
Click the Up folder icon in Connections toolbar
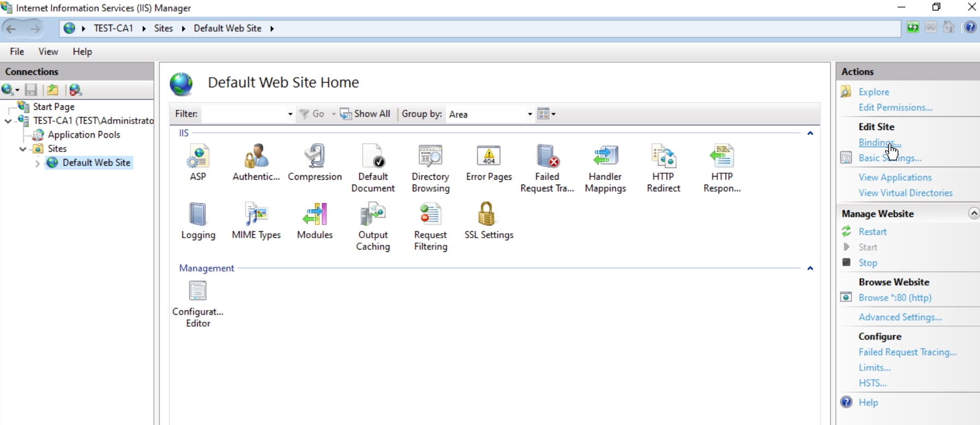click(x=53, y=90)
